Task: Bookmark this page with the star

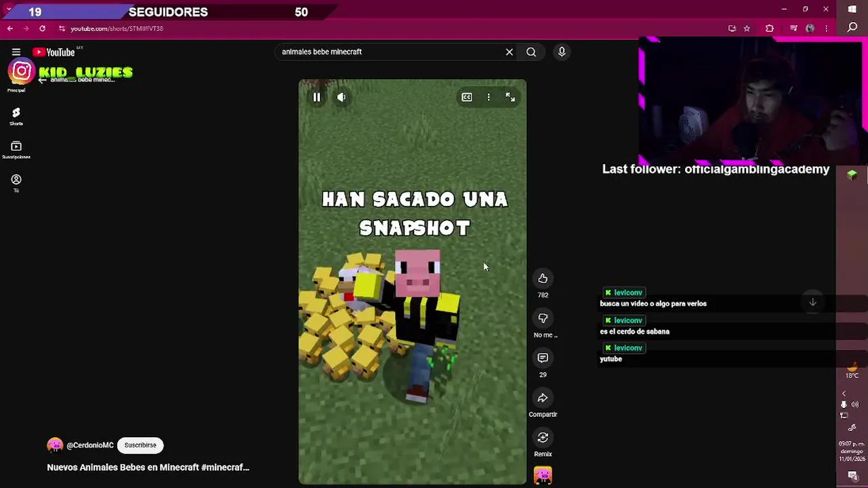Action: point(747,28)
